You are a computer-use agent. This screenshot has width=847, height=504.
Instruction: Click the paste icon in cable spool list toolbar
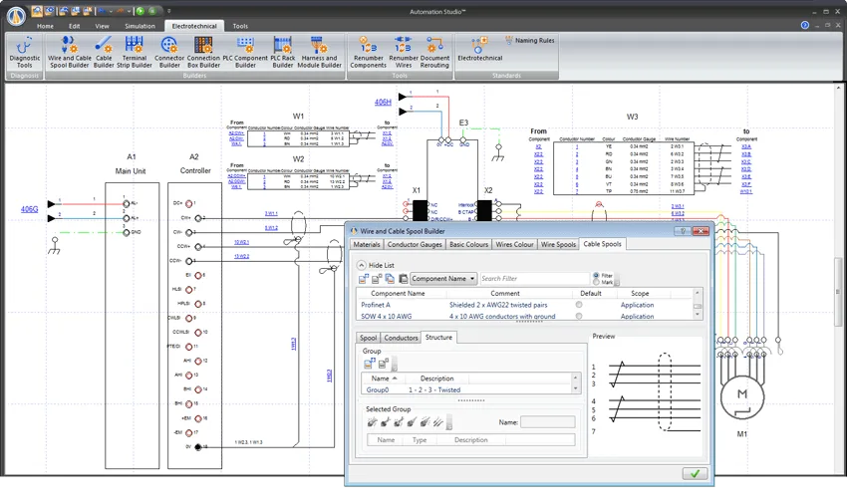click(x=403, y=279)
